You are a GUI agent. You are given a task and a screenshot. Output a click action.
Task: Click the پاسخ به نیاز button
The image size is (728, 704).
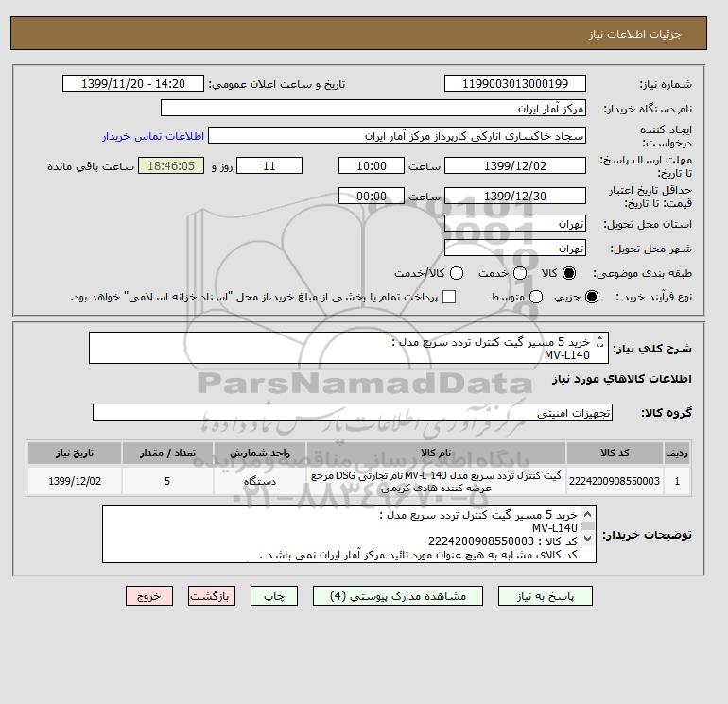click(546, 596)
